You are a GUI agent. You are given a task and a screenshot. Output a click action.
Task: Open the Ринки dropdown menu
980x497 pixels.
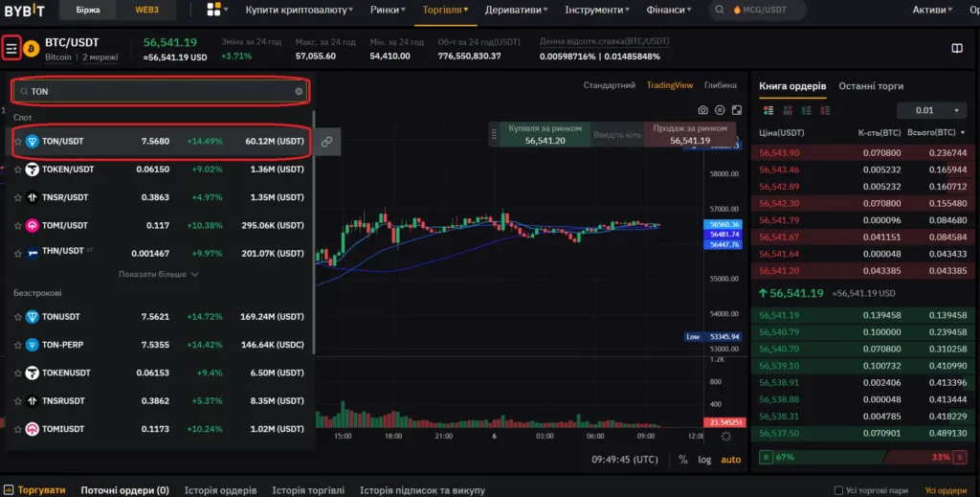(x=388, y=10)
